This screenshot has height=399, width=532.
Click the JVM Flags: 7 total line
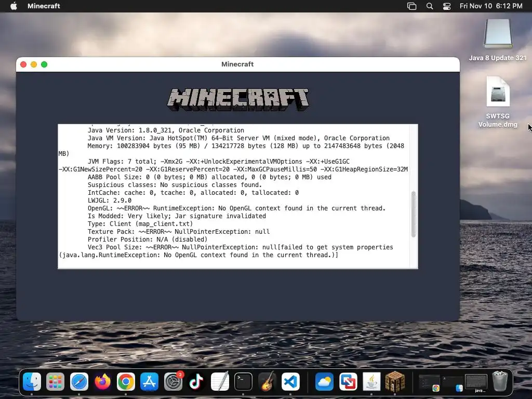[219, 162]
